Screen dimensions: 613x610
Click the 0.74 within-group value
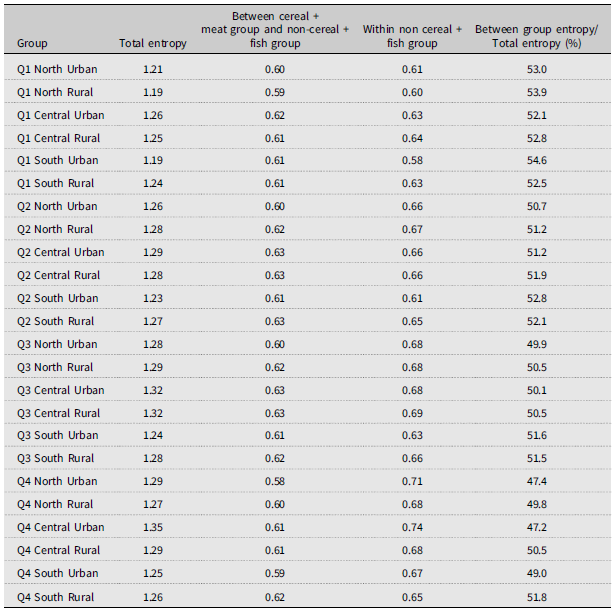(x=413, y=527)
